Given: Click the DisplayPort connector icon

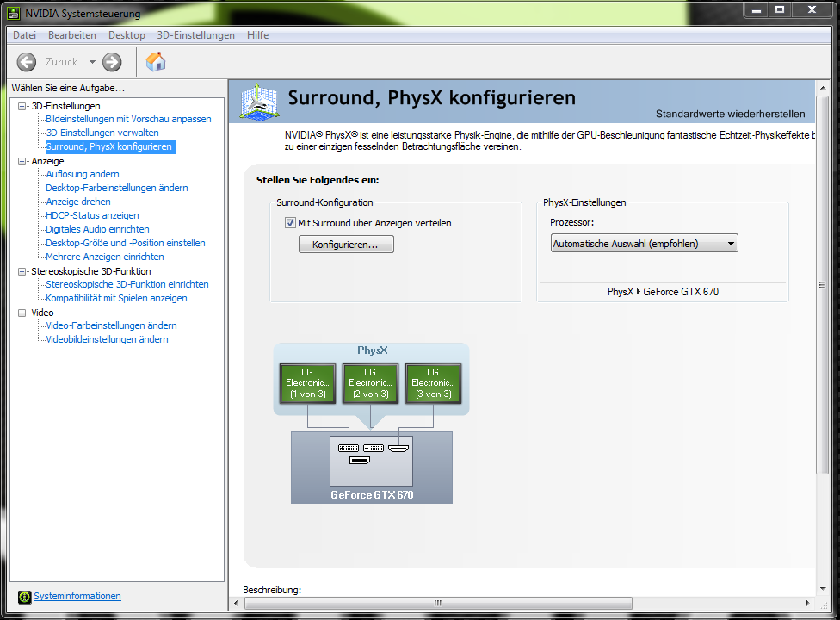Looking at the screenshot, I should click(360, 461).
